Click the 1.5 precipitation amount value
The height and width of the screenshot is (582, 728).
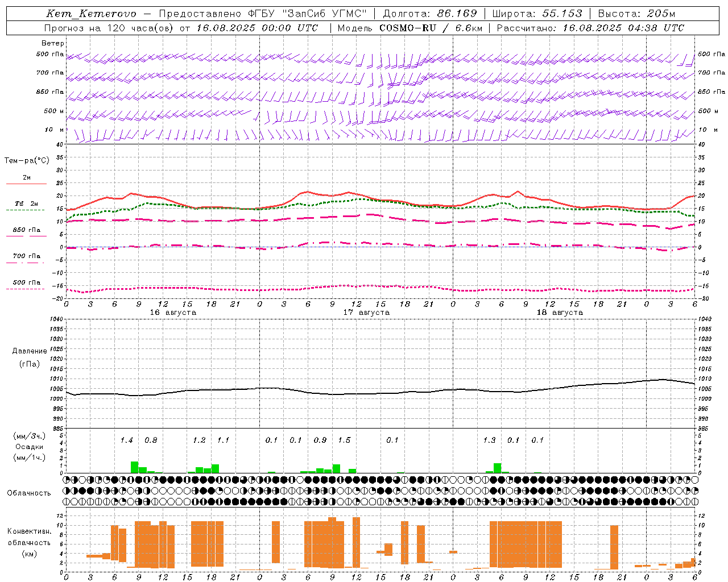click(x=344, y=440)
